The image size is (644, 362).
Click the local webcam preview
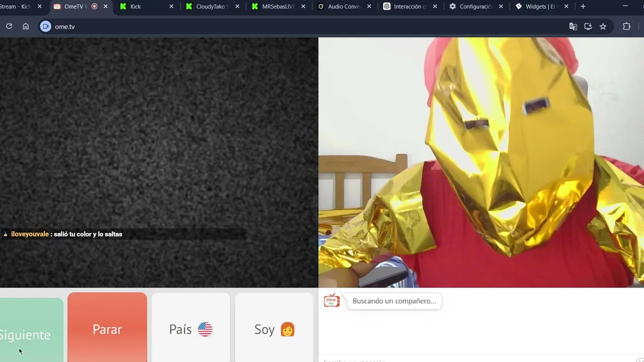[x=481, y=162]
